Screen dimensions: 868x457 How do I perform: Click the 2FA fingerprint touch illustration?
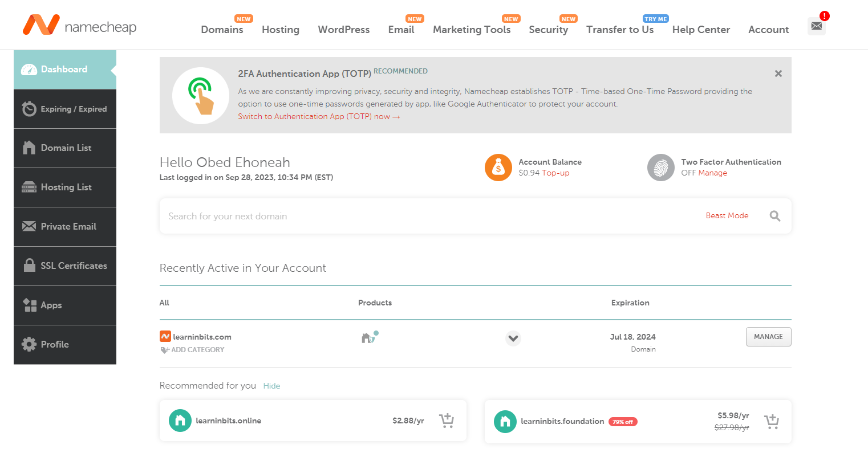201,96
